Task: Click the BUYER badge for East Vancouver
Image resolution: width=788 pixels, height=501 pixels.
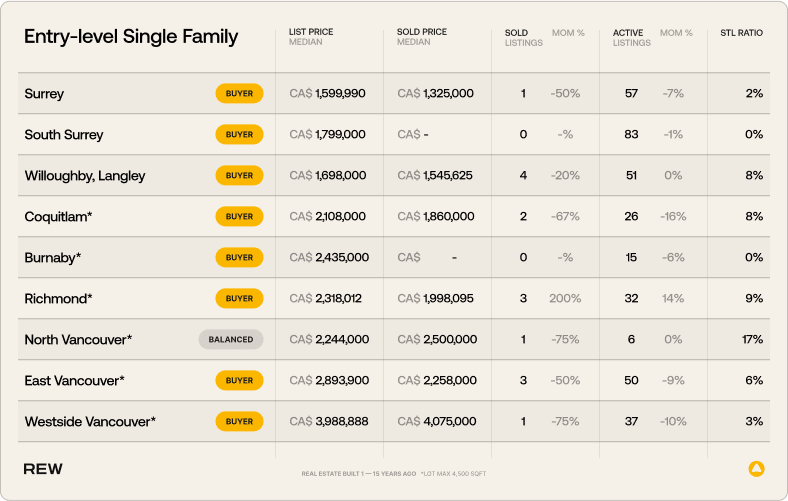Action: point(239,380)
